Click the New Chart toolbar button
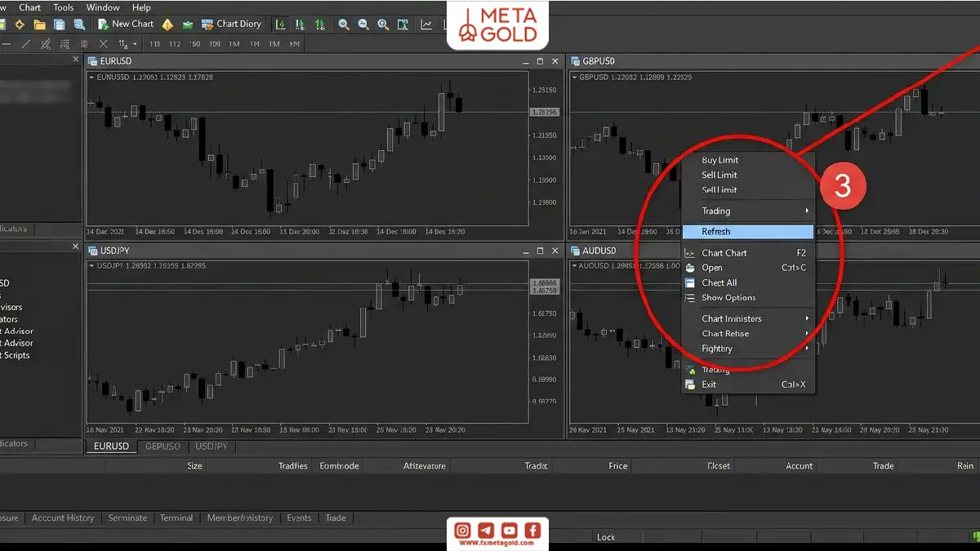This screenshot has height=551, width=980. tap(126, 24)
